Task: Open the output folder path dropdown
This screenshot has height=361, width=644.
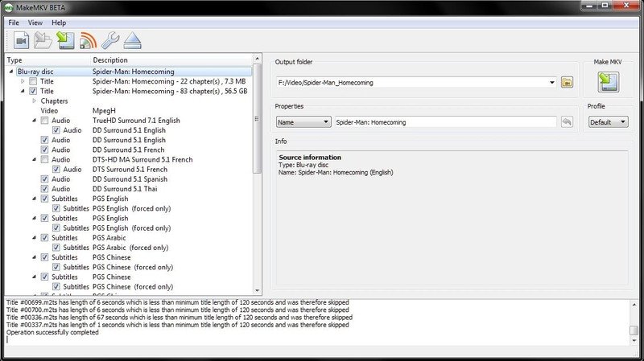Action: pos(551,83)
